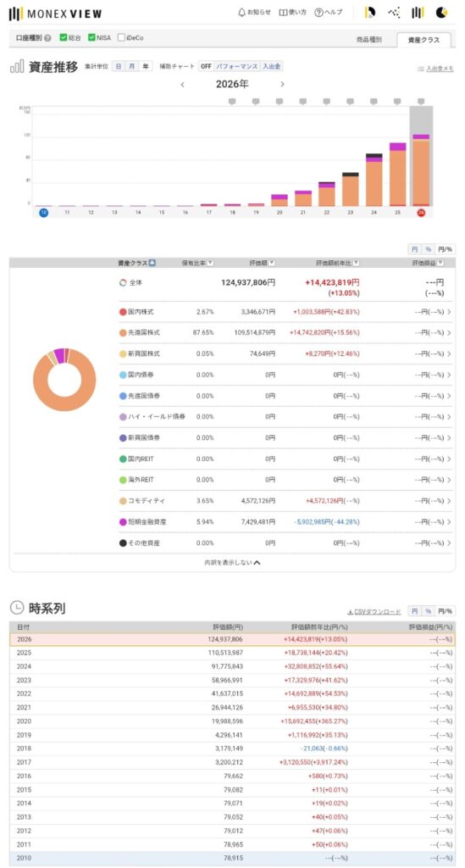Set aggregation unit to 月
Viewport: 465px width, 868px height.
coord(131,66)
